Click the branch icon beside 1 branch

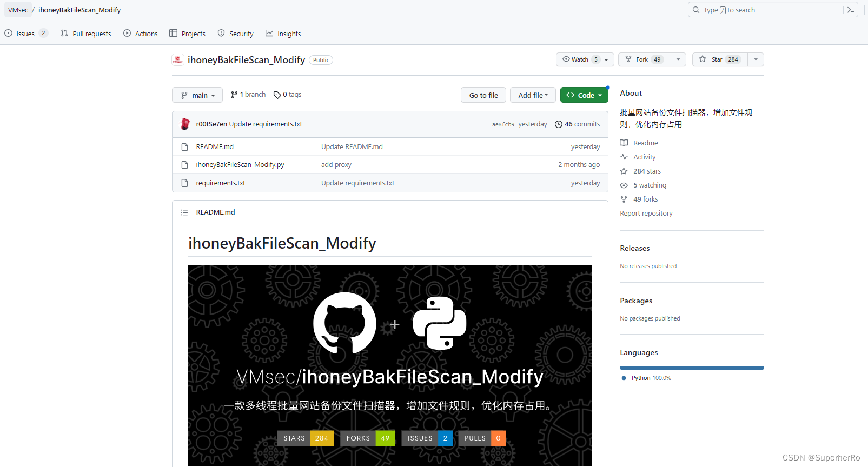pyautogui.click(x=234, y=95)
